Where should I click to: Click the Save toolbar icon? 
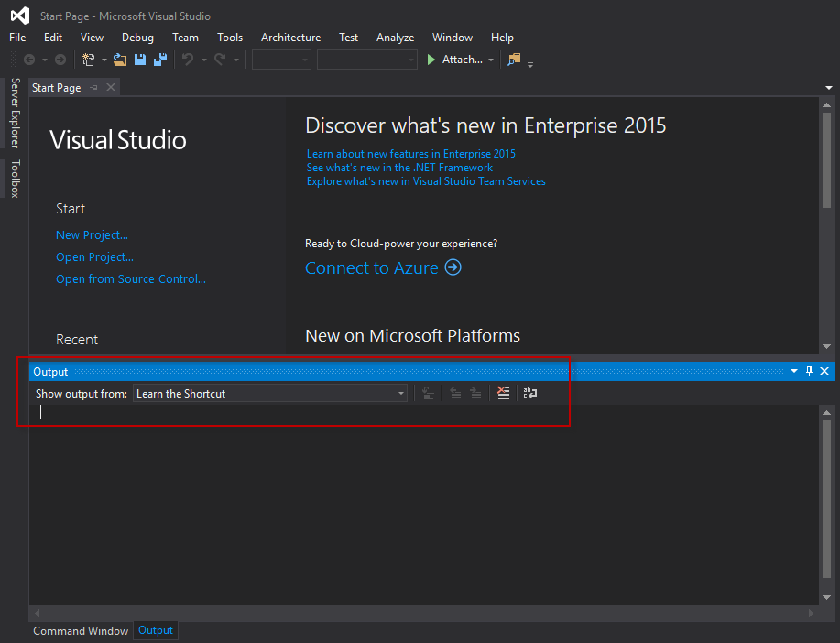tap(140, 60)
